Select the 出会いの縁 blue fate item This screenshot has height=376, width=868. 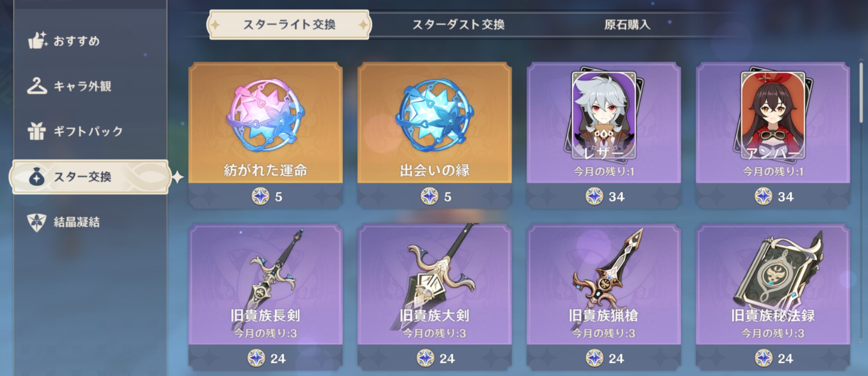434,135
